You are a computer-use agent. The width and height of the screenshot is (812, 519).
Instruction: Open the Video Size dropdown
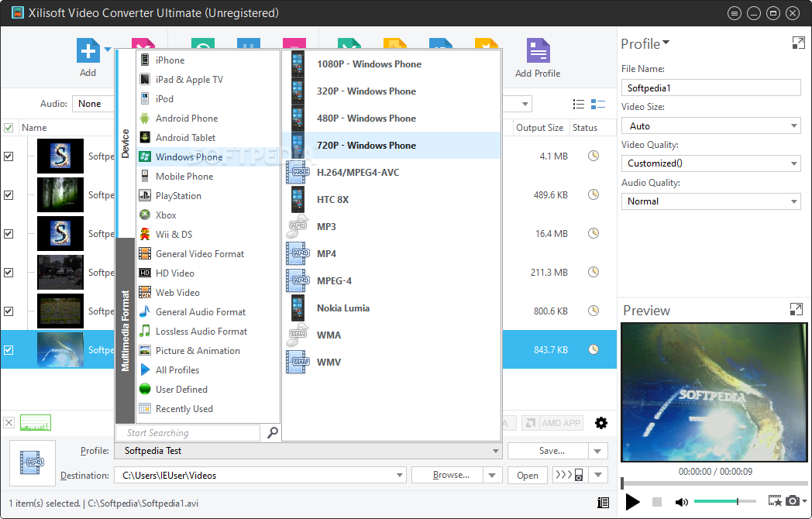(x=711, y=125)
